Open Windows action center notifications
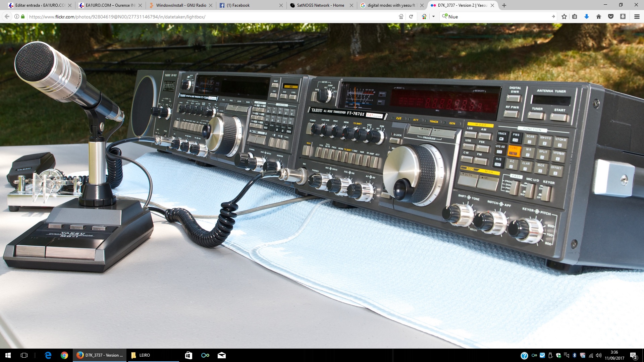Image resolution: width=644 pixels, height=362 pixels. pos(633,355)
